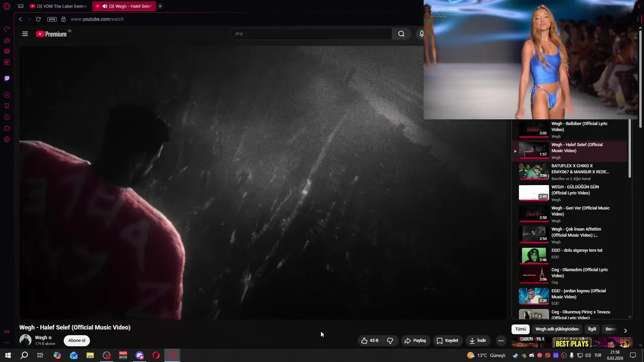Click the main Halef Selef video player
This screenshot has width=644, height=362.
click(x=263, y=183)
